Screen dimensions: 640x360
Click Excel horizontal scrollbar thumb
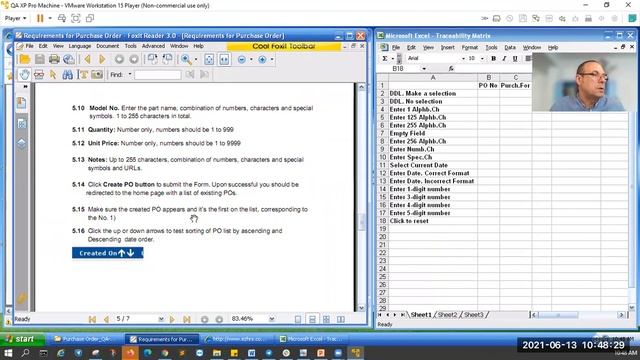(558, 315)
